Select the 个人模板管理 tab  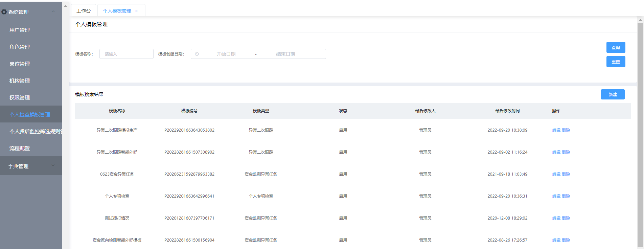117,11
